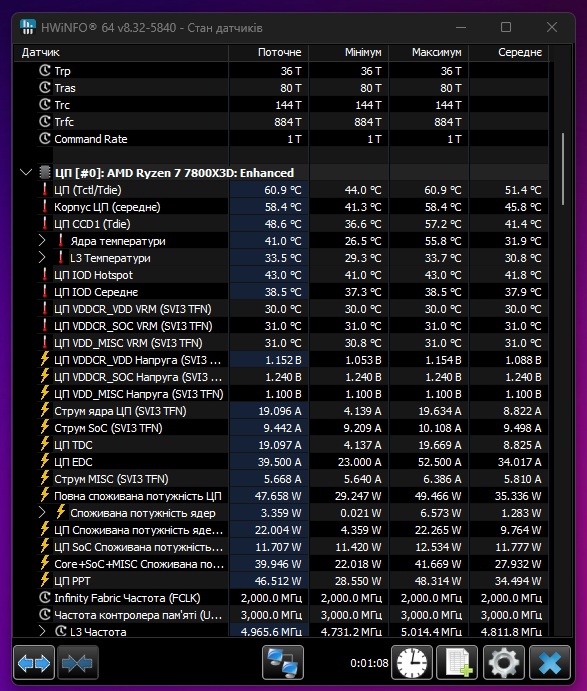Screen dimensions: 587x691
Task: Click the Середнє column header
Action: 509,52
